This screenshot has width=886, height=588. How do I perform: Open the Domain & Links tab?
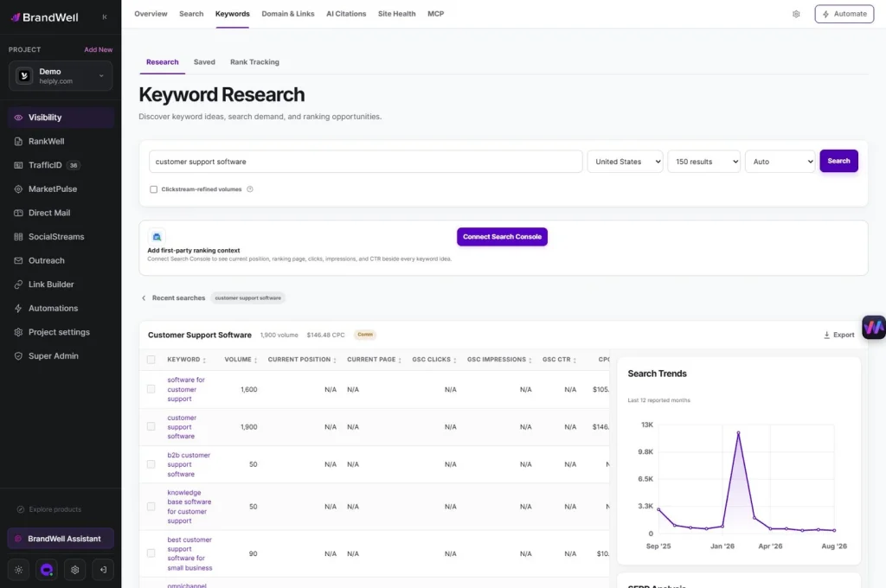coord(287,14)
